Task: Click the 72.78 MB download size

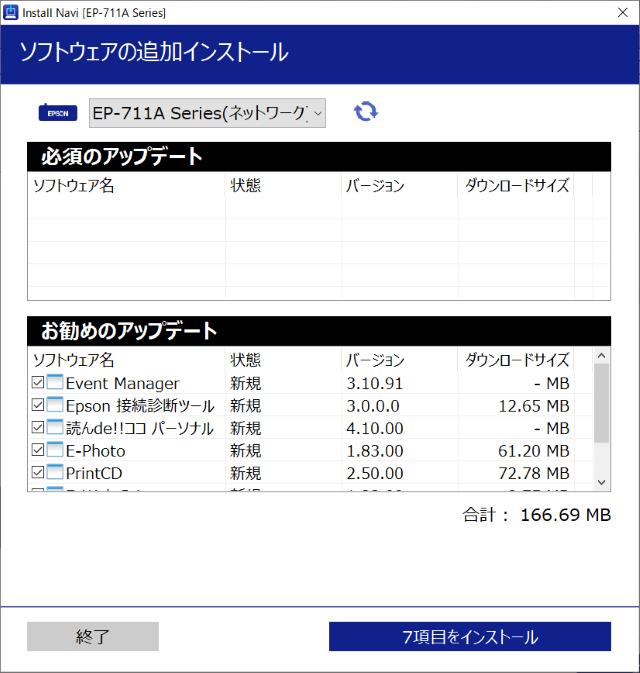Action: click(x=534, y=473)
